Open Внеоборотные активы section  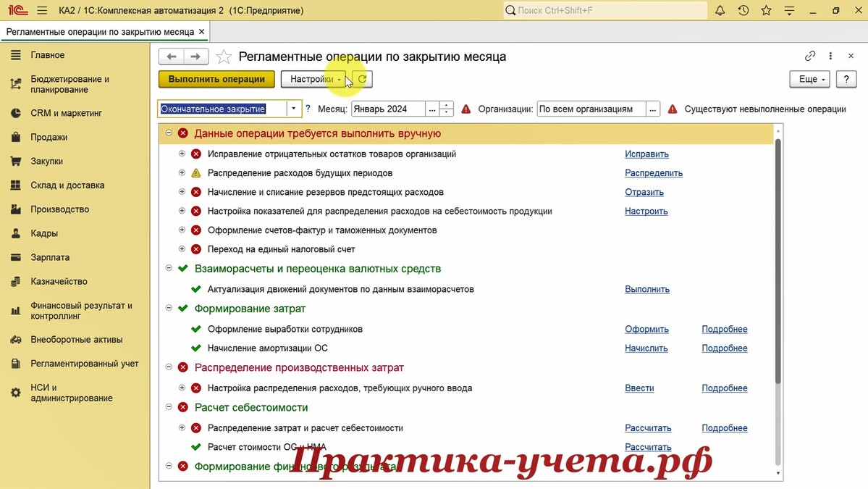point(75,340)
